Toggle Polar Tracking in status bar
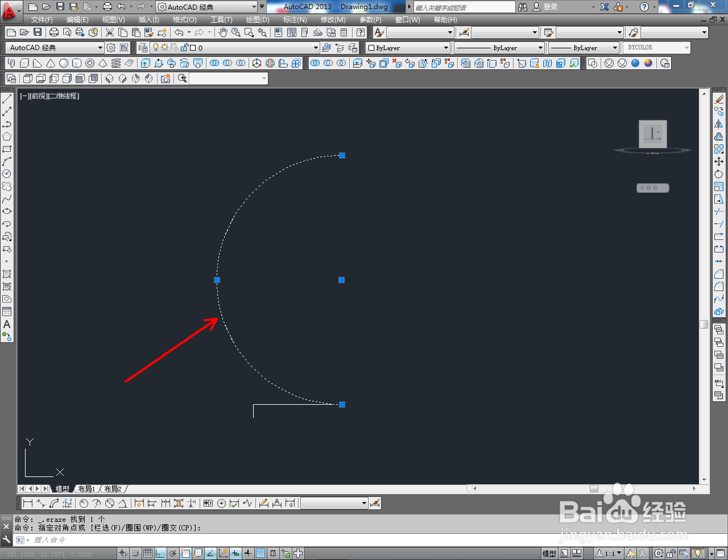 (x=173, y=553)
